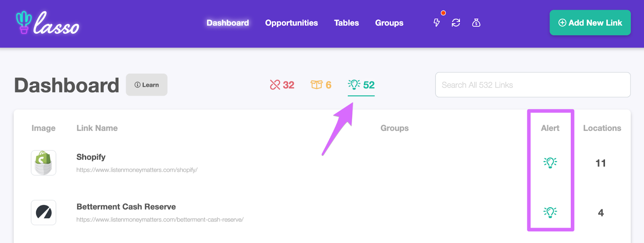Open the Opportunities nav item

[x=291, y=23]
